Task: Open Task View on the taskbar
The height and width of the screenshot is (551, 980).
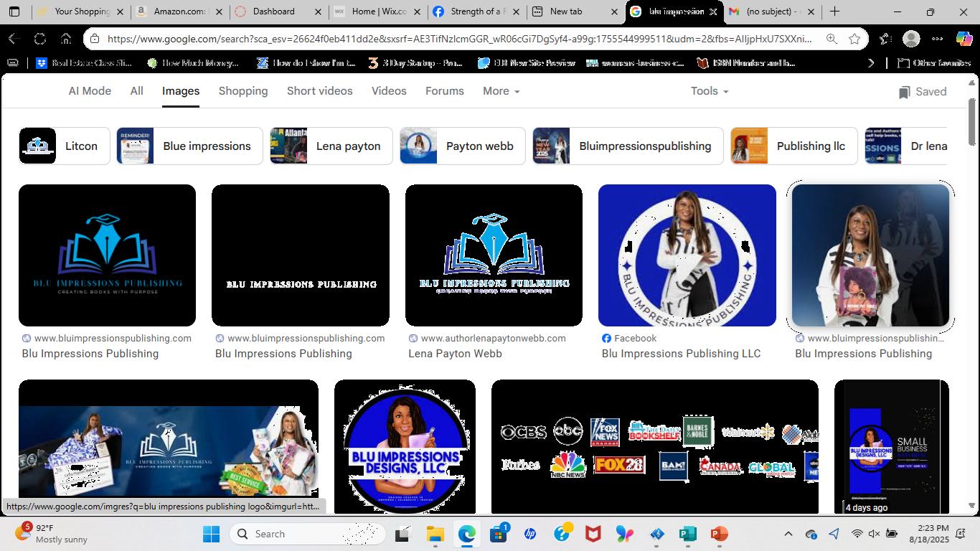Action: pyautogui.click(x=402, y=534)
